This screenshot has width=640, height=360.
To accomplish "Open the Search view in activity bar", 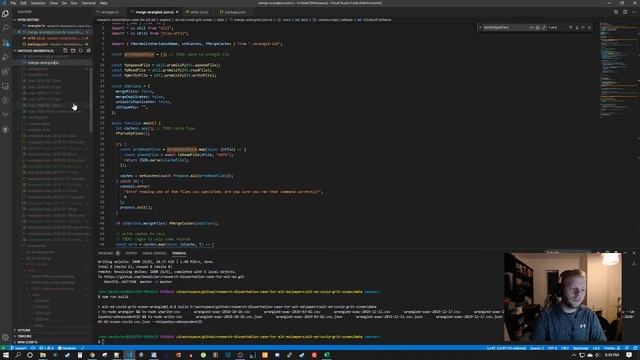I will tap(5, 28).
